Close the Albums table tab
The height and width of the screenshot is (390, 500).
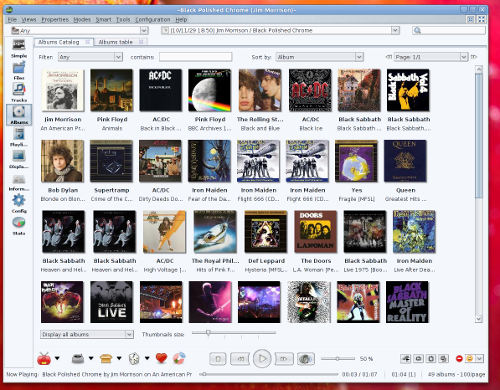point(141,42)
